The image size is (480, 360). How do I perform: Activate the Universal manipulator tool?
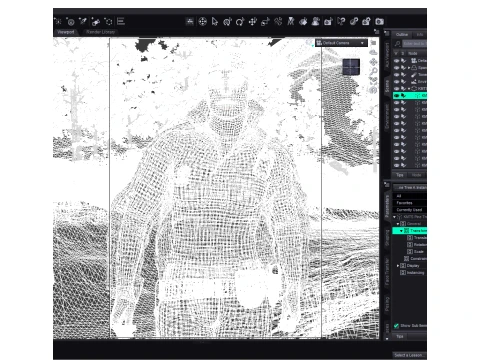pyautogui.click(x=227, y=22)
